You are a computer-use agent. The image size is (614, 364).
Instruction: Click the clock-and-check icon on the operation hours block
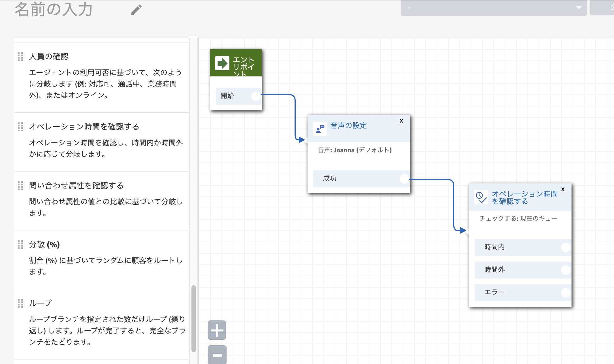pyautogui.click(x=481, y=197)
